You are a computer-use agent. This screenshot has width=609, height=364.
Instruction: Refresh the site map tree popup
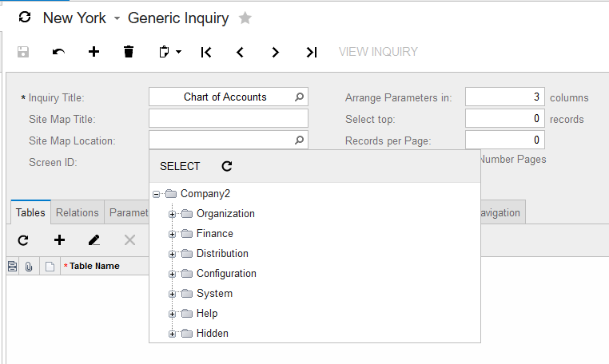click(226, 166)
